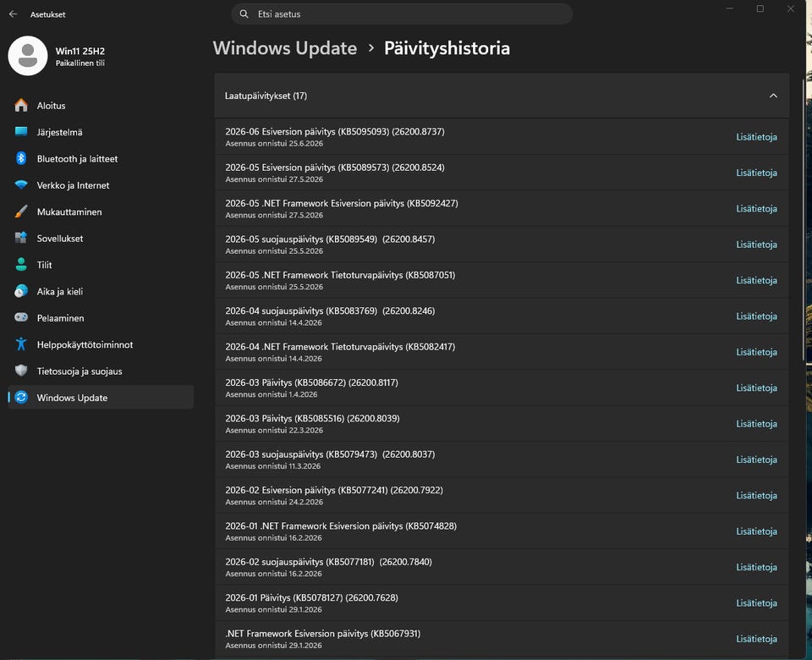This screenshot has width=812, height=660.
Task: Open Lisätietoja for KB5079473 update
Action: point(756,459)
